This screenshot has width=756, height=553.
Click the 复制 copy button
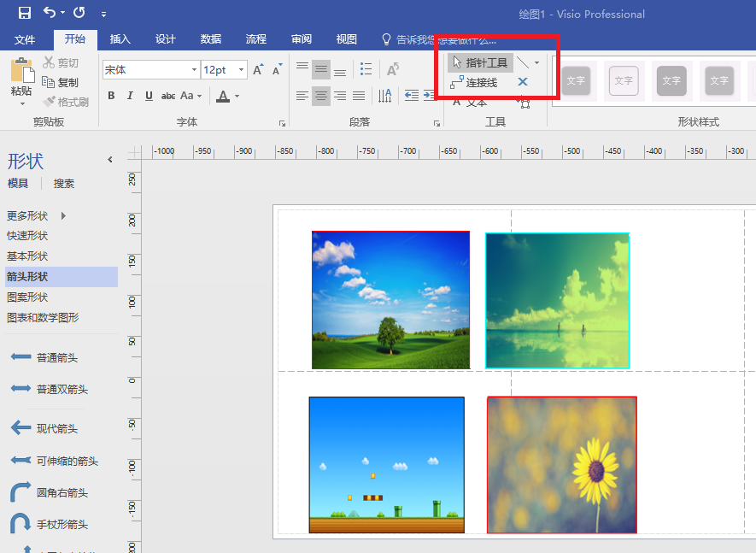click(x=61, y=83)
